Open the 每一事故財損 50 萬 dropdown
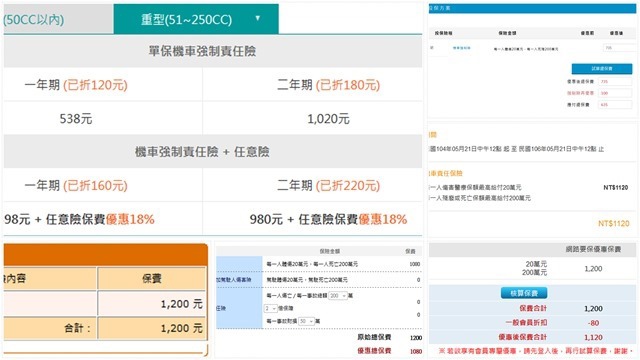The image size is (640, 360). (306, 321)
